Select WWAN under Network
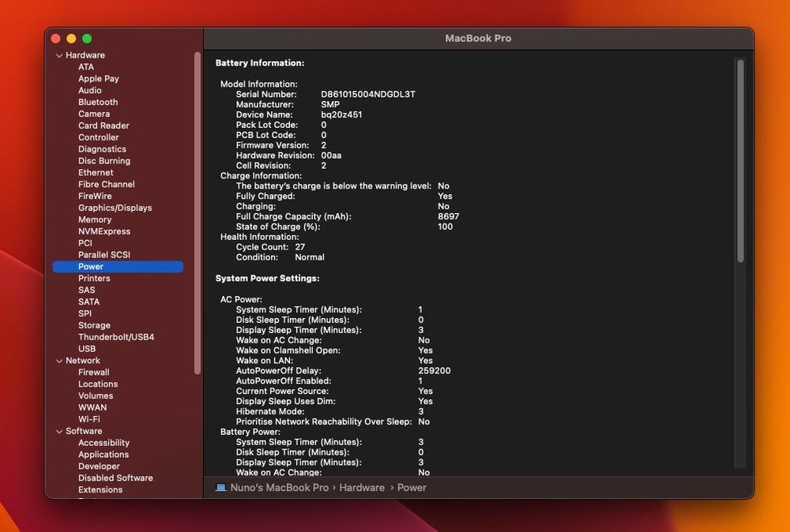The height and width of the screenshot is (532, 790). 92,407
